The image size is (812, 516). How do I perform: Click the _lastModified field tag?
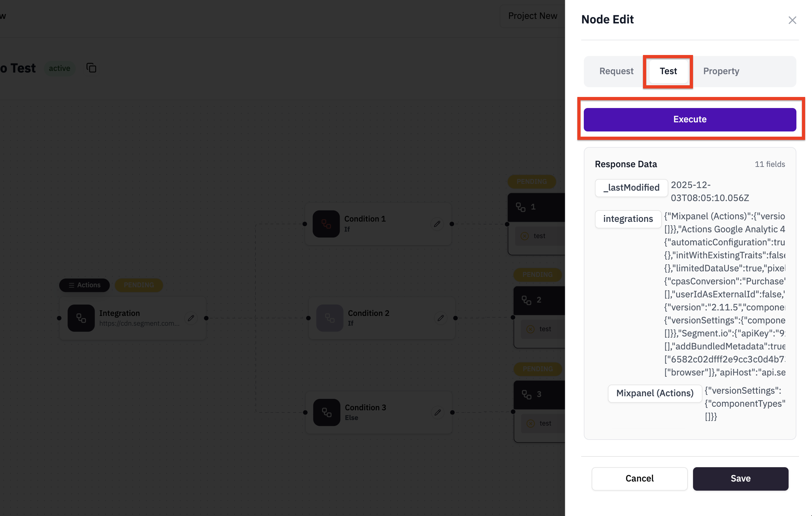click(631, 188)
